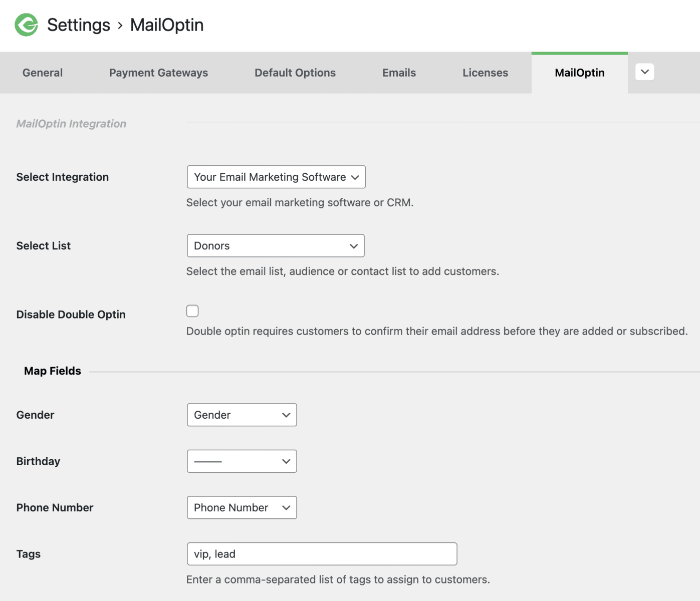Select the MailOptin tab
700x601 pixels.
(x=580, y=73)
